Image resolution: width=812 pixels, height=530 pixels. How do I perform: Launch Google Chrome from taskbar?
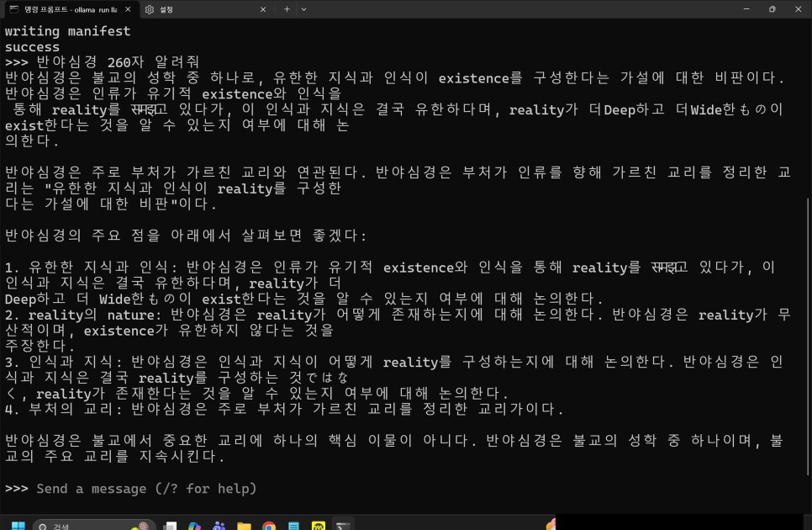269,526
